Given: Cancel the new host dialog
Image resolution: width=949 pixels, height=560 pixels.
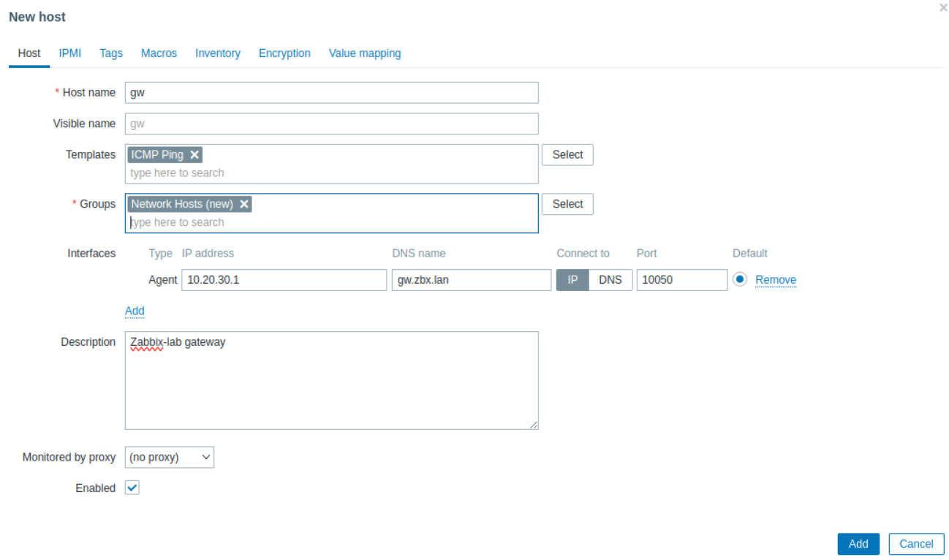Looking at the screenshot, I should (916, 544).
